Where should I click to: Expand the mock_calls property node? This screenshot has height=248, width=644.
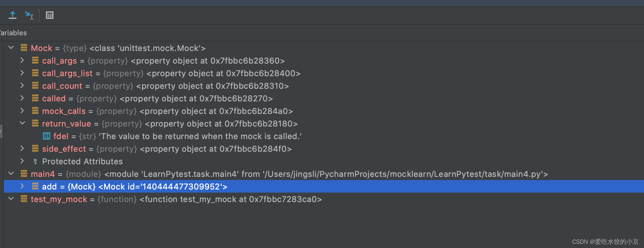[22, 110]
